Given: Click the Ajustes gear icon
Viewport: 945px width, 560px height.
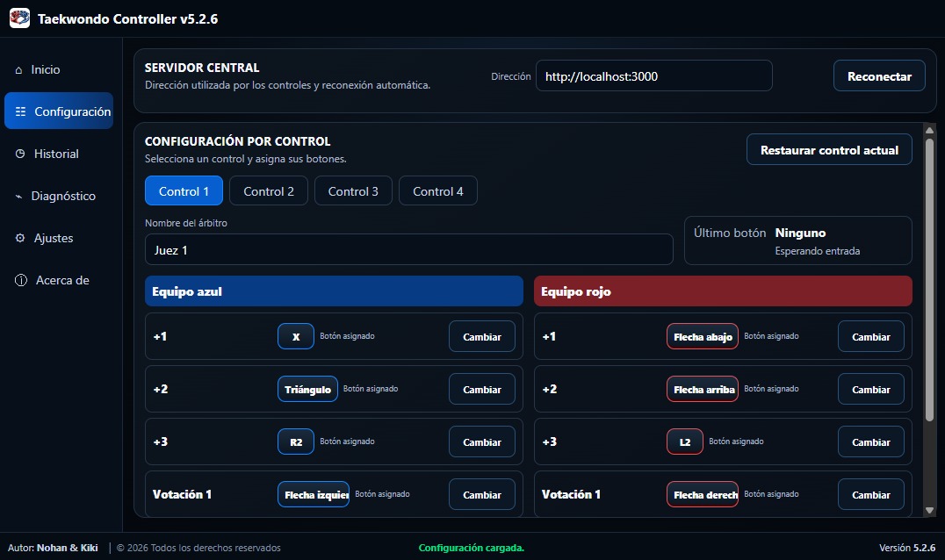Looking at the screenshot, I should tap(20, 238).
